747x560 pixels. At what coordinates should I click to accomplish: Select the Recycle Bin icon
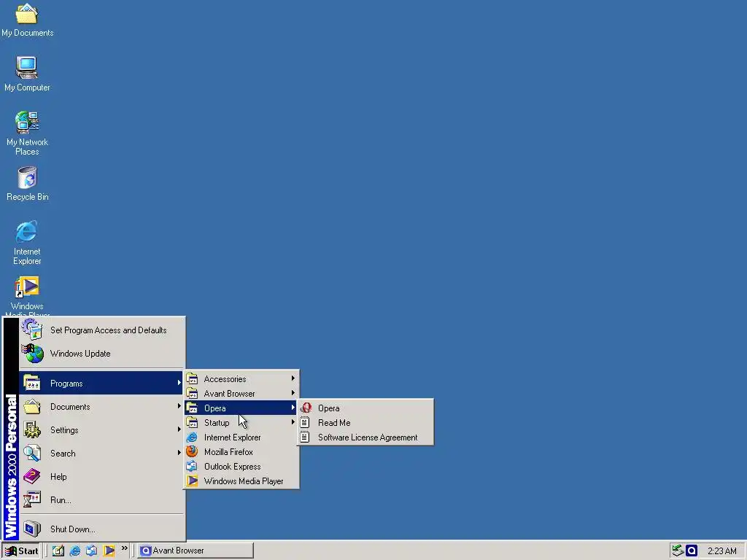(x=27, y=184)
